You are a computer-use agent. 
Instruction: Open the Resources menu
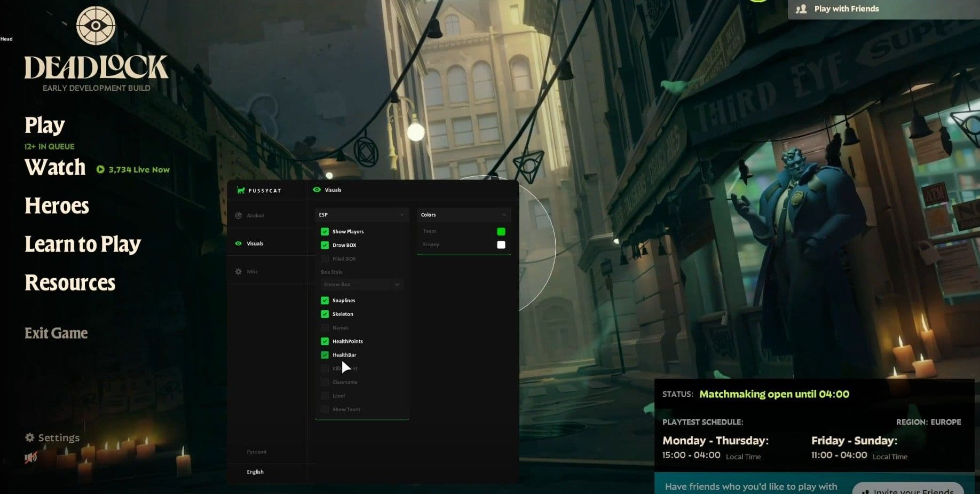pos(70,283)
